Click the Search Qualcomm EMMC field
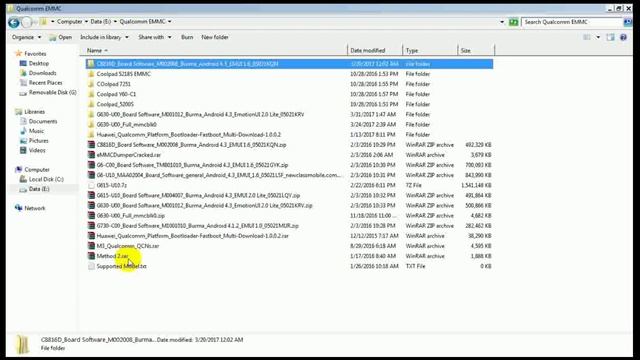 pyautogui.click(x=572, y=22)
